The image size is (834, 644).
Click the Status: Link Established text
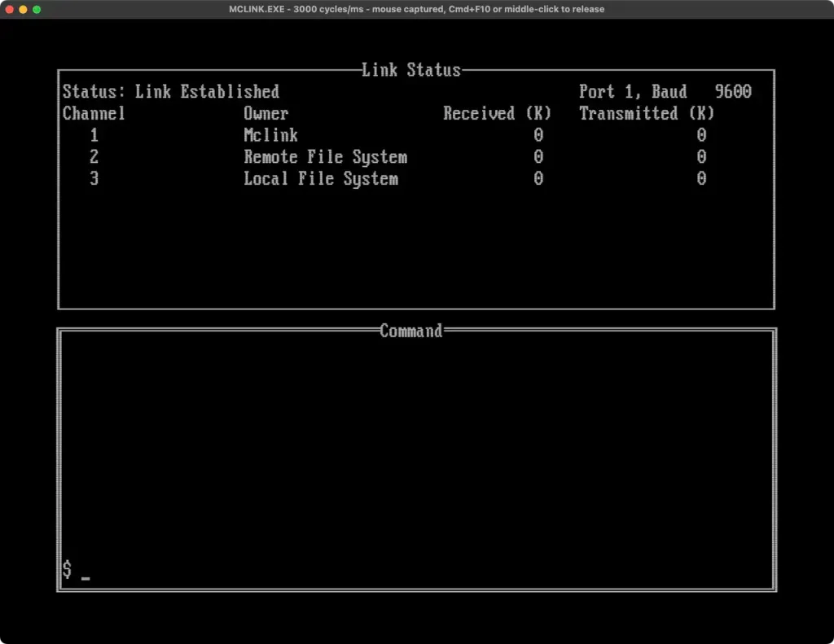point(170,92)
